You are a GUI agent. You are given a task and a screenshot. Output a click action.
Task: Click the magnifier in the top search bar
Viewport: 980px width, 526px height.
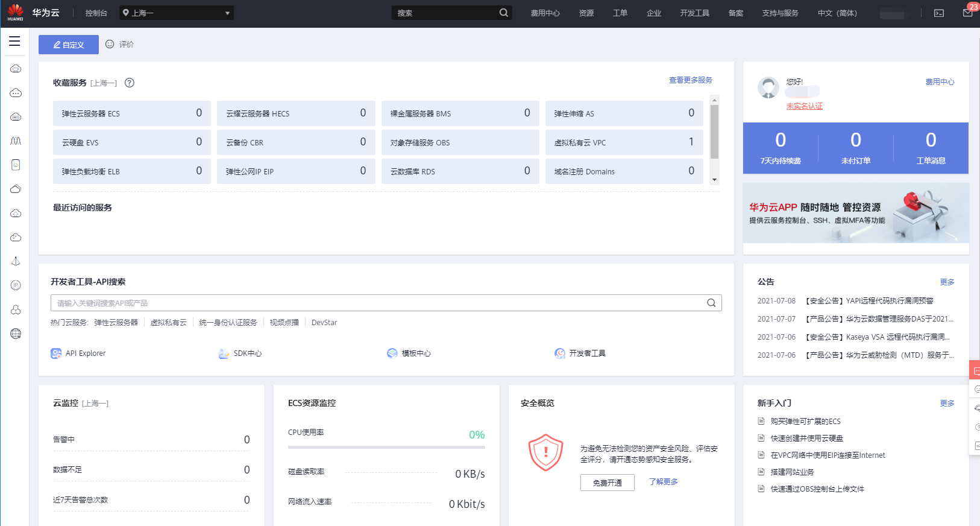coord(504,13)
